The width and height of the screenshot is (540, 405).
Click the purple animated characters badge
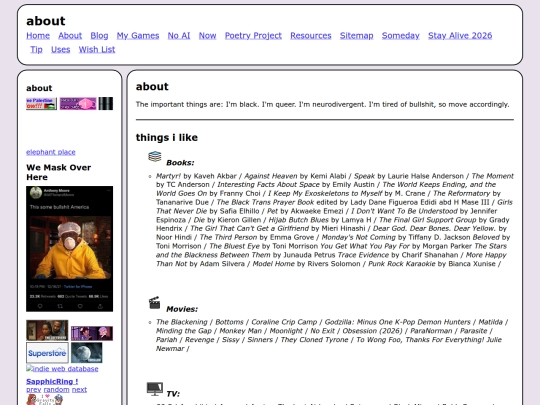(x=92, y=333)
